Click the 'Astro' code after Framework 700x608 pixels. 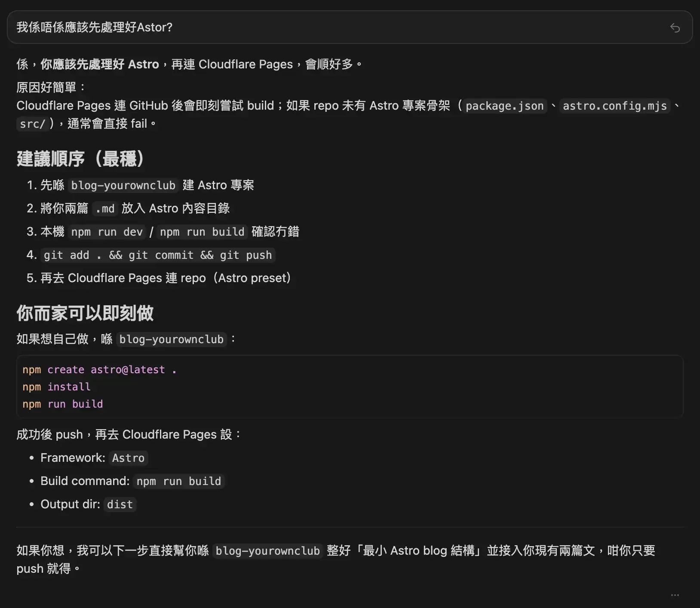tap(128, 458)
